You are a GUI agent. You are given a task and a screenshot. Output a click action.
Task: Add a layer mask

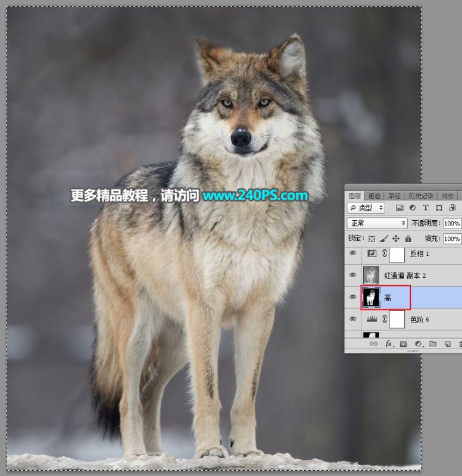click(x=403, y=344)
